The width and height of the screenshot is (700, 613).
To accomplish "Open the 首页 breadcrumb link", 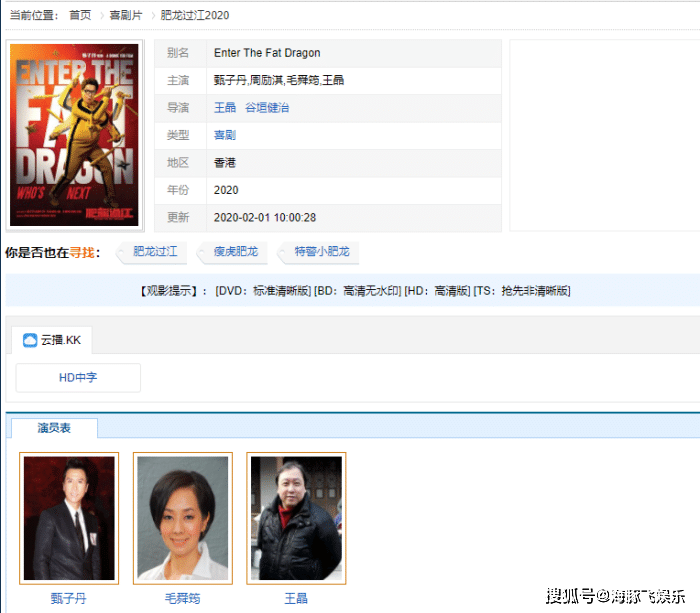I will point(80,15).
